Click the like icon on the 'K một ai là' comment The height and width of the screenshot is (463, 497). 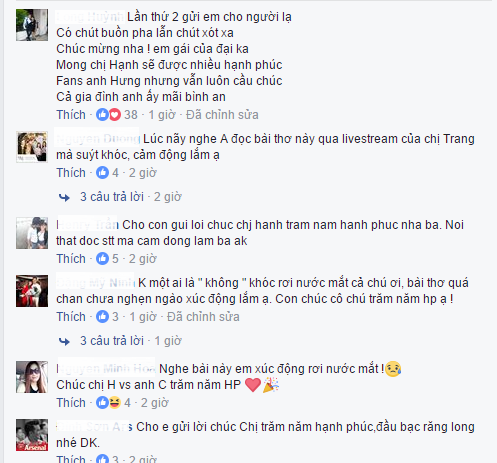pyautogui.click(x=102, y=317)
